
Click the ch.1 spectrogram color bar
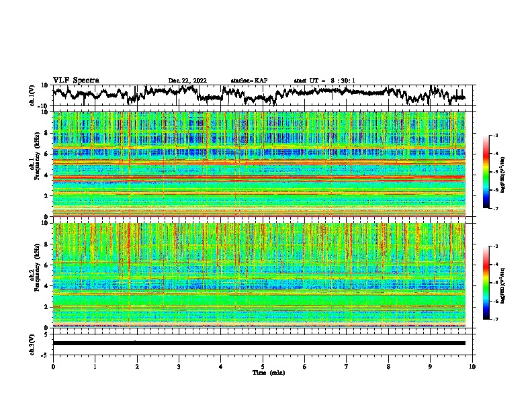pyautogui.click(x=486, y=172)
